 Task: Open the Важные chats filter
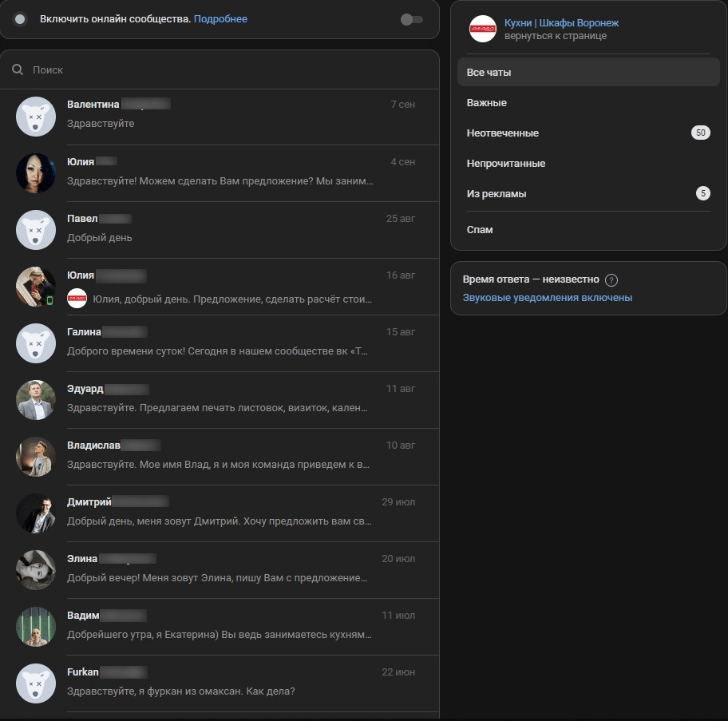click(588, 103)
